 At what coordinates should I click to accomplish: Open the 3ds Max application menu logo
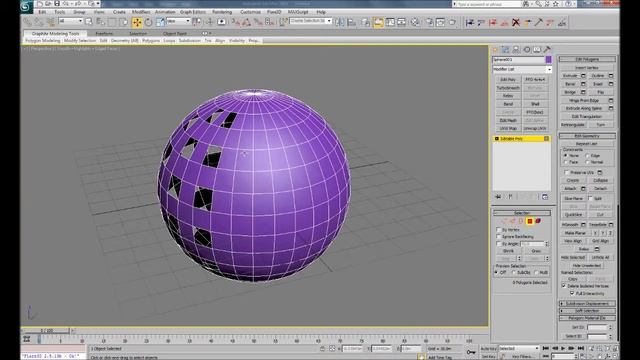(x=27, y=7)
